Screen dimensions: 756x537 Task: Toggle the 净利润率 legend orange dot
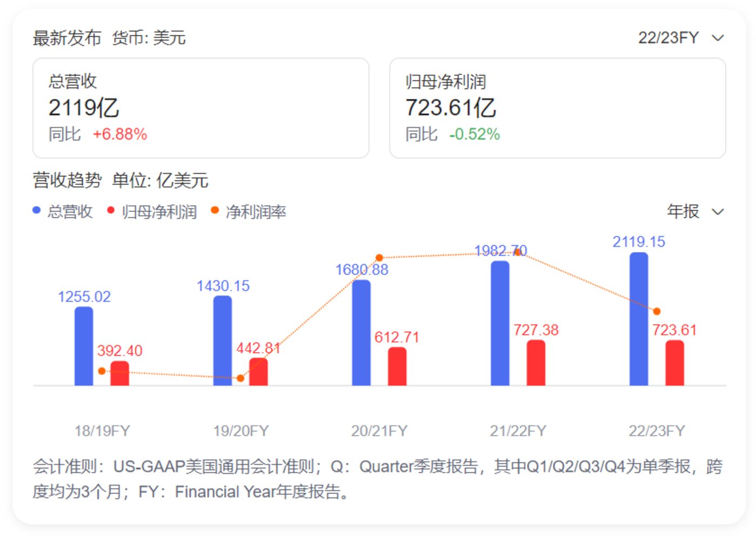[x=215, y=210]
